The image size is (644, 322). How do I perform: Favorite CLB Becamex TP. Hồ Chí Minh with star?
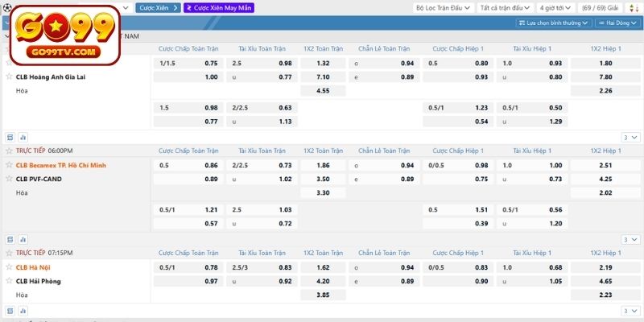pos(9,165)
